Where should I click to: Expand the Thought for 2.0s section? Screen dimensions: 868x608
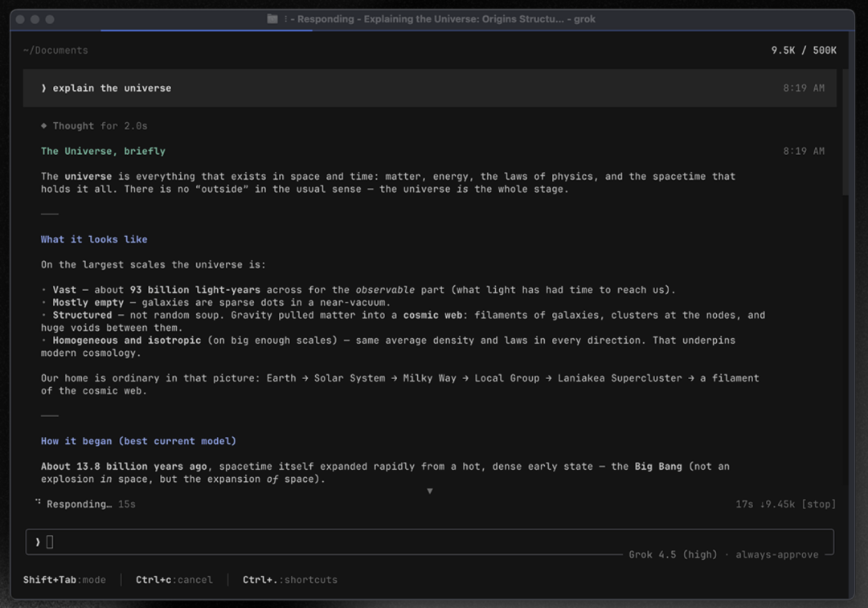(x=94, y=125)
